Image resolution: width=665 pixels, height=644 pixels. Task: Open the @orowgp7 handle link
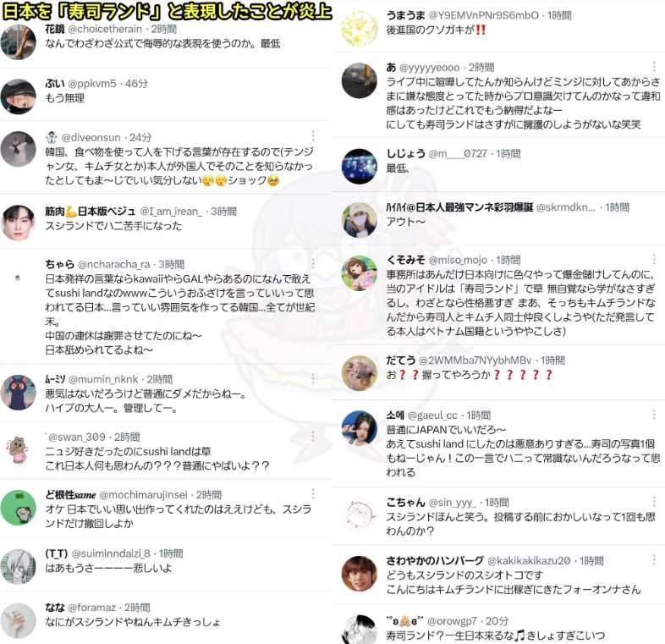(452, 620)
